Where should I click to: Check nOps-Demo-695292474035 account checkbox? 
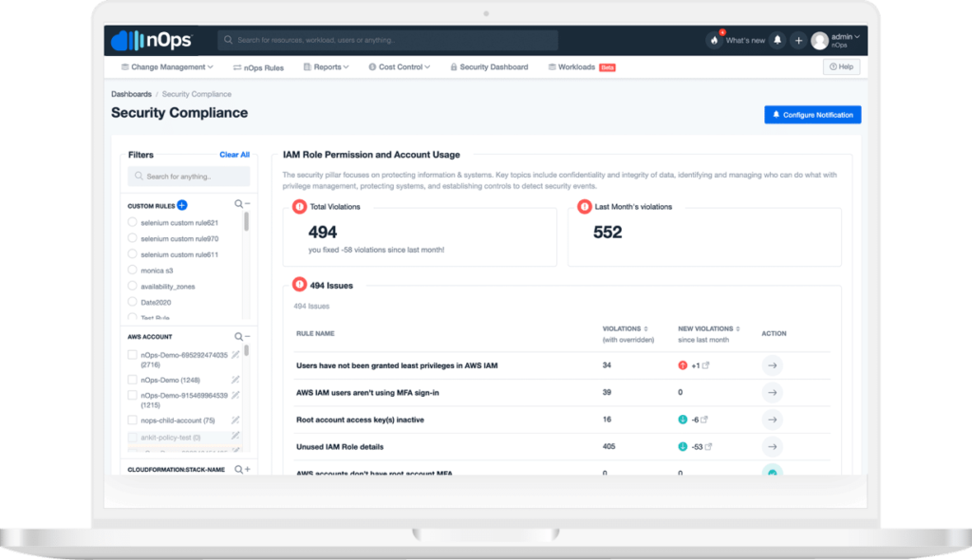(x=132, y=355)
